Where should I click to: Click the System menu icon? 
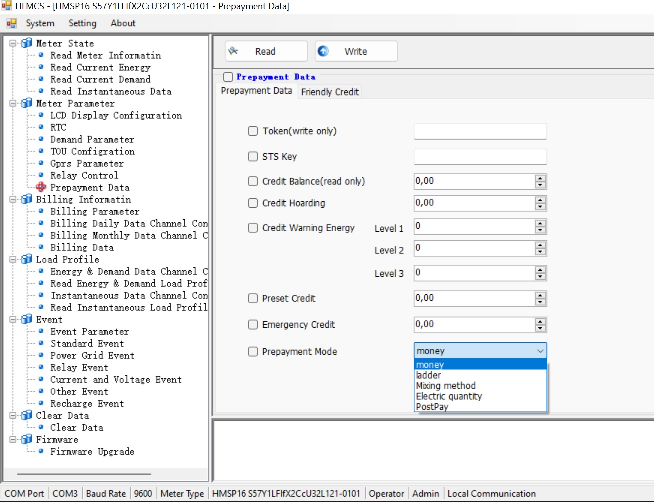point(13,23)
